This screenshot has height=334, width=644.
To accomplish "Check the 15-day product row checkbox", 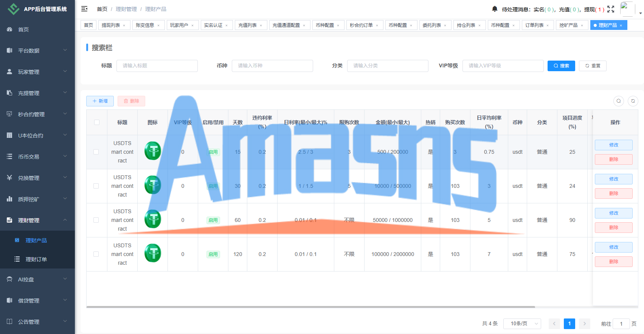I will click(96, 152).
